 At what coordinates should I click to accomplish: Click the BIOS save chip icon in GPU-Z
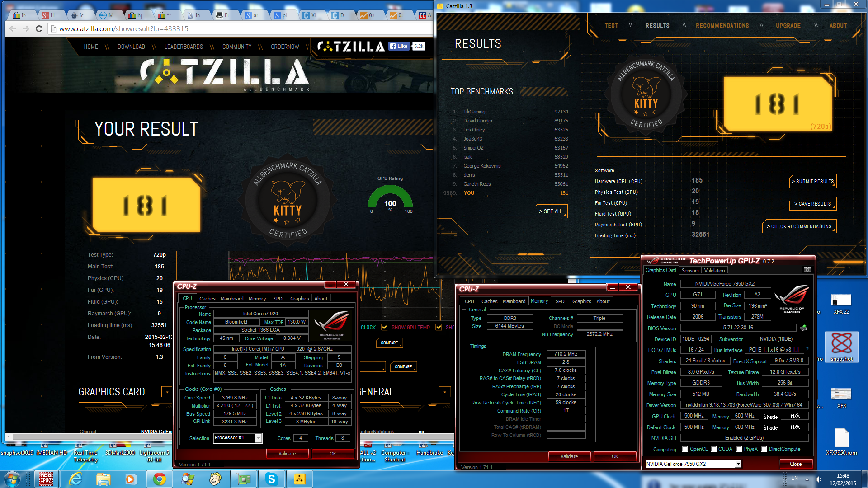coord(803,328)
